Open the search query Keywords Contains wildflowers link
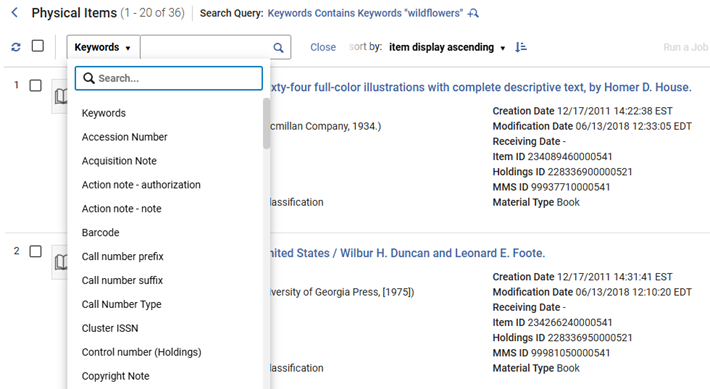Screen dimensions: 710x389 pyautogui.click(x=365, y=13)
